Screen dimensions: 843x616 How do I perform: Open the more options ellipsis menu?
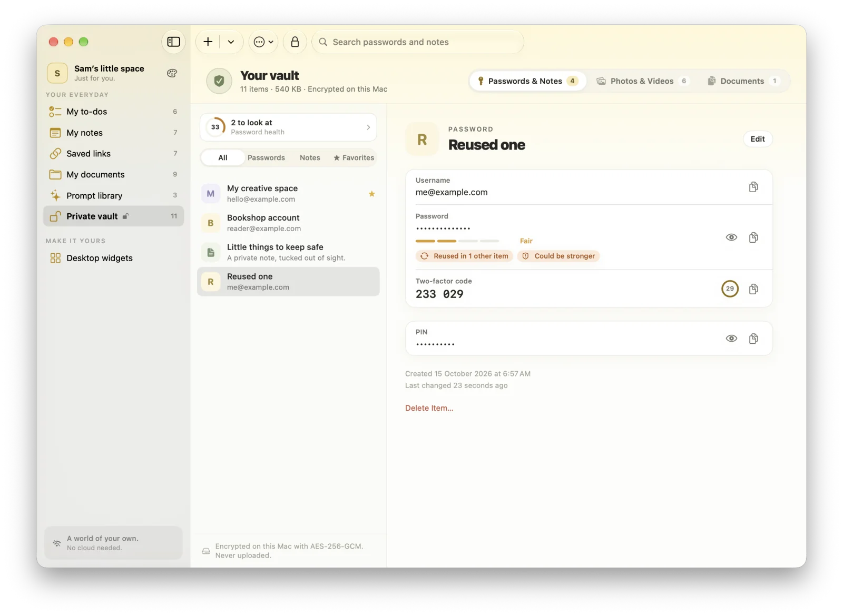263,42
